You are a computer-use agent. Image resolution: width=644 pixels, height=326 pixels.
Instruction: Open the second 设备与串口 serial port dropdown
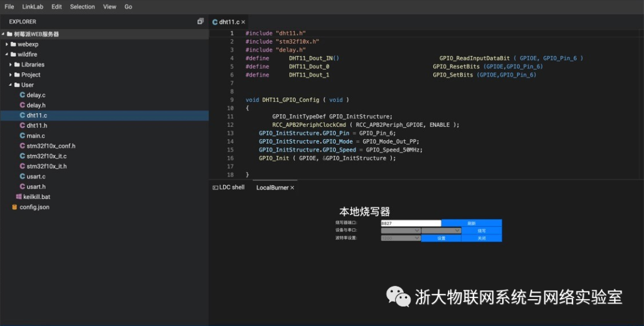pyautogui.click(x=441, y=231)
